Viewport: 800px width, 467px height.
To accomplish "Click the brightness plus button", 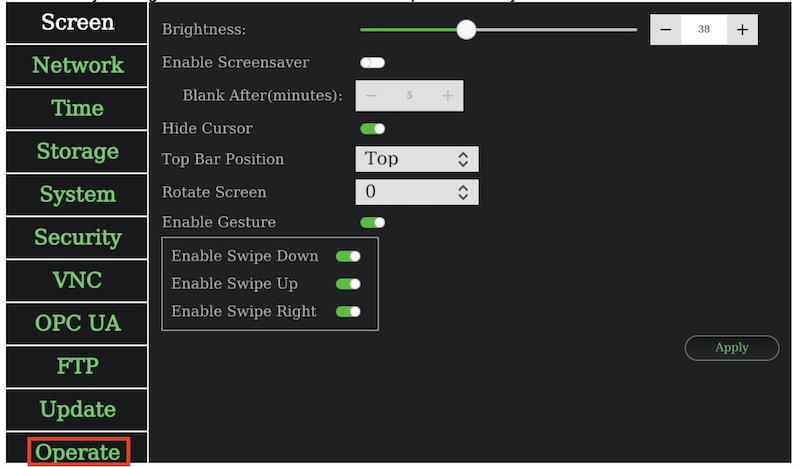I will (x=742, y=30).
